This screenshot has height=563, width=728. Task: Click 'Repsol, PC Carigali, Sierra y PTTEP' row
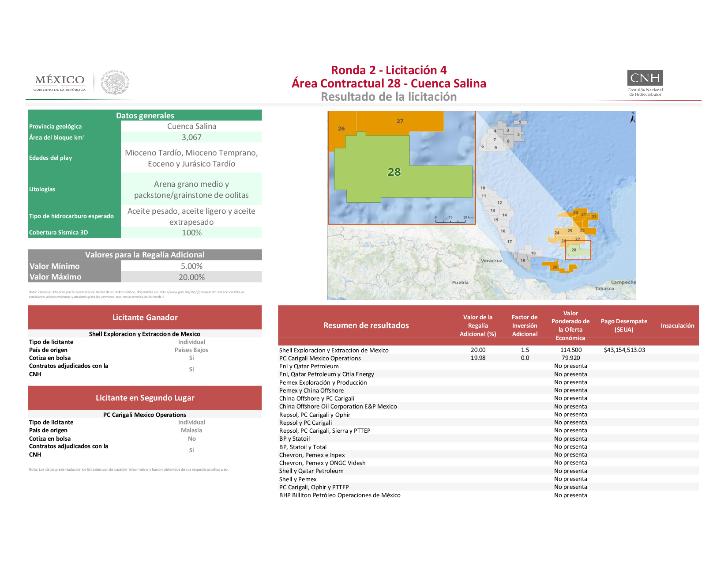click(x=488, y=431)
